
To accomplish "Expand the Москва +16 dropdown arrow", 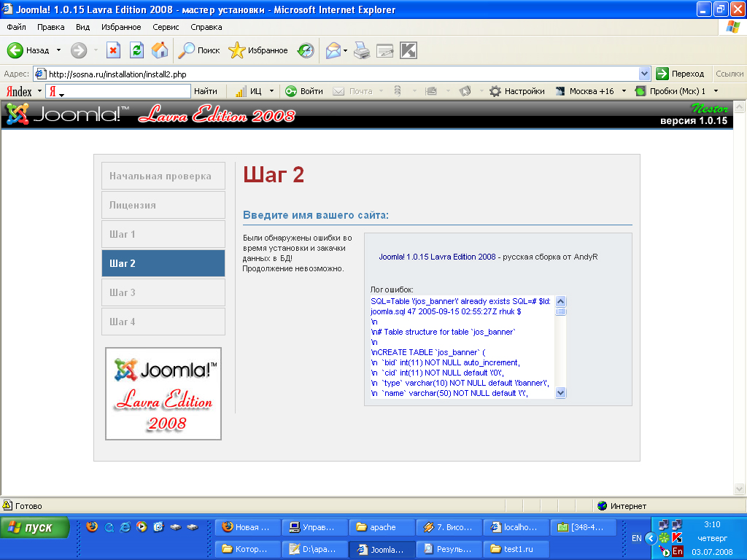I will (624, 91).
